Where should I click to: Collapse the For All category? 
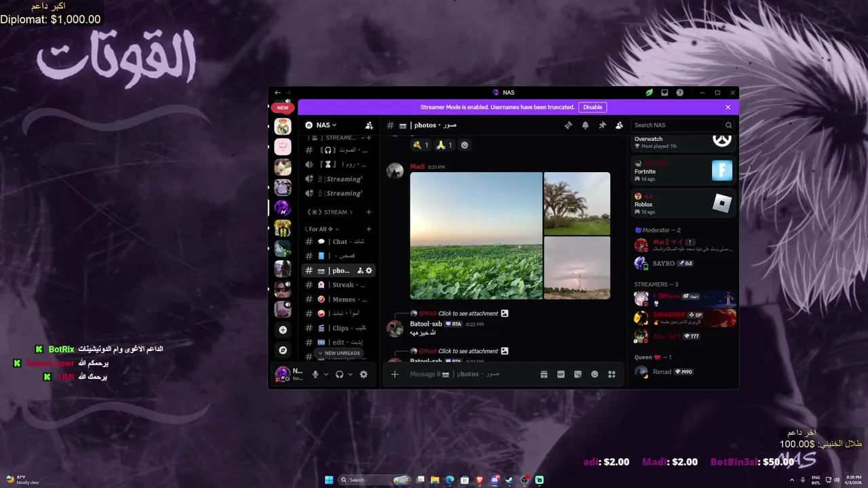[x=321, y=229]
